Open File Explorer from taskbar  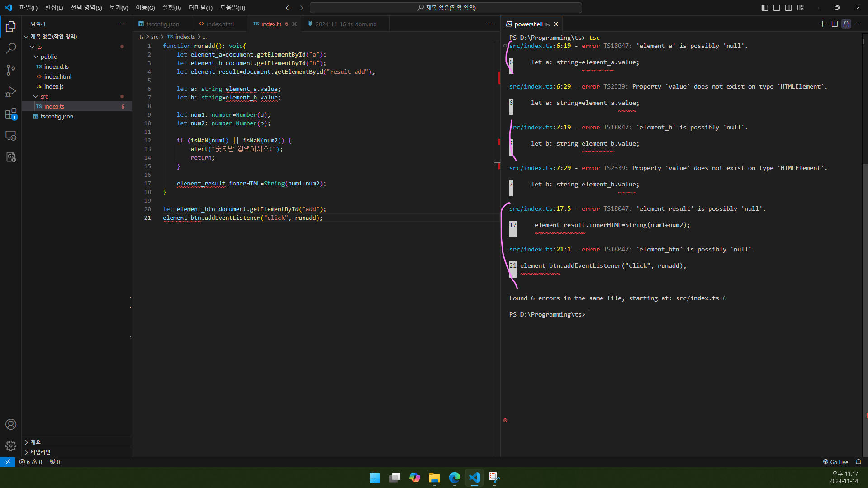434,478
